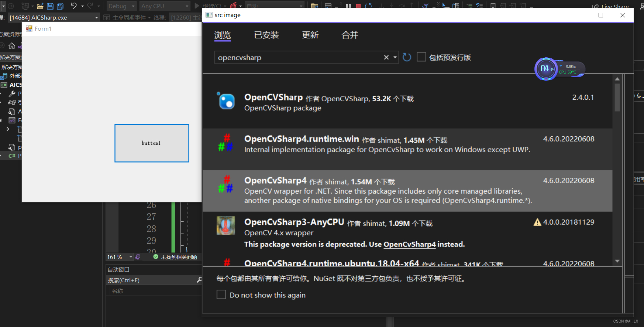Viewport: 644px width, 327px height.
Task: Click the bookmark icon in the toolbar
Action: pos(493,6)
